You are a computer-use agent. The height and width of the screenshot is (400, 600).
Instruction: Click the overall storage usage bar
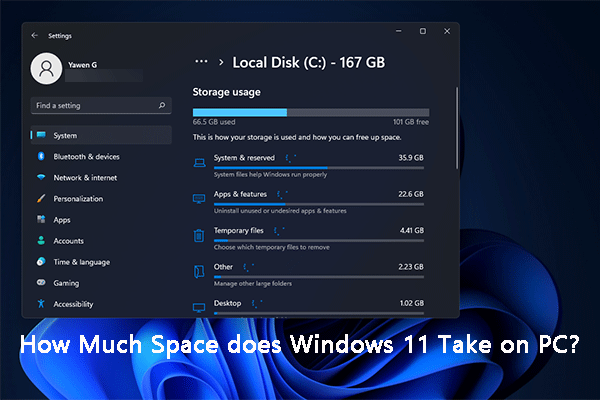tap(311, 112)
